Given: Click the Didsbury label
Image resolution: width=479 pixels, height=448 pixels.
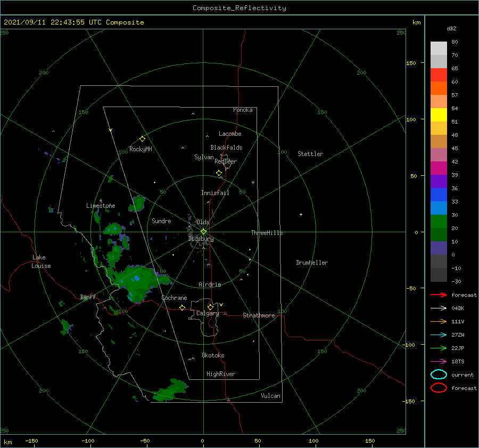Looking at the screenshot, I should pos(201,239).
